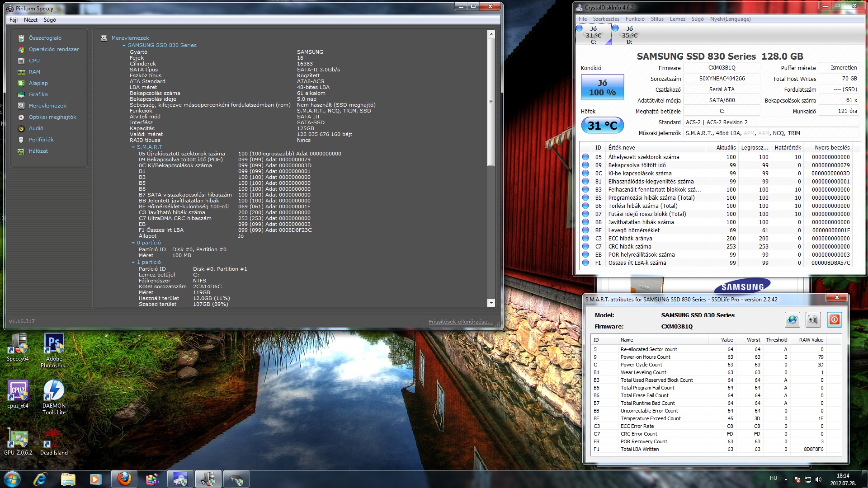This screenshot has width=868, height=488.
Task: Click Firmware field CXM03B1Q in CrystalDiskInfo
Action: [722, 68]
